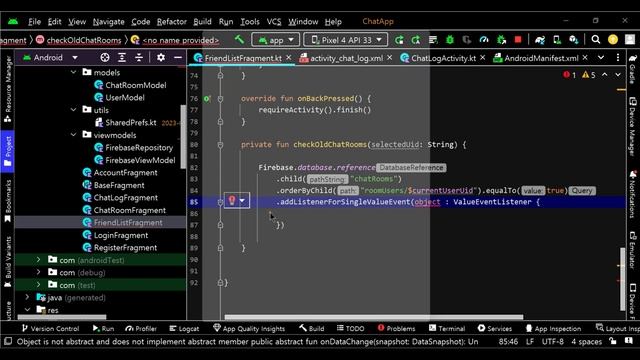Click the editor vertical scrollbar thumb
The height and width of the screenshot is (360, 640).
click(622, 279)
